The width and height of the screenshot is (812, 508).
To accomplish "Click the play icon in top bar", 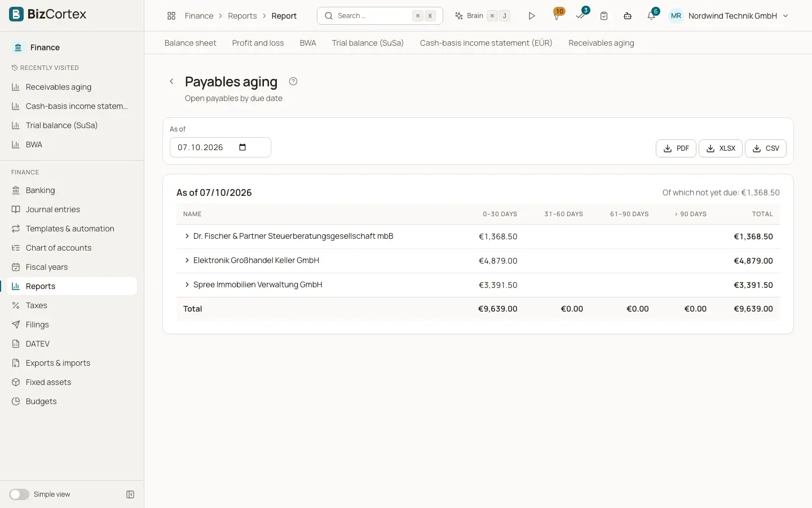I will (531, 16).
